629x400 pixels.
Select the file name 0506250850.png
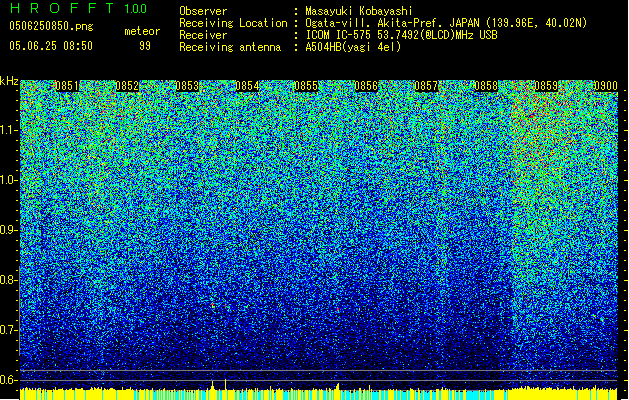tap(51, 26)
